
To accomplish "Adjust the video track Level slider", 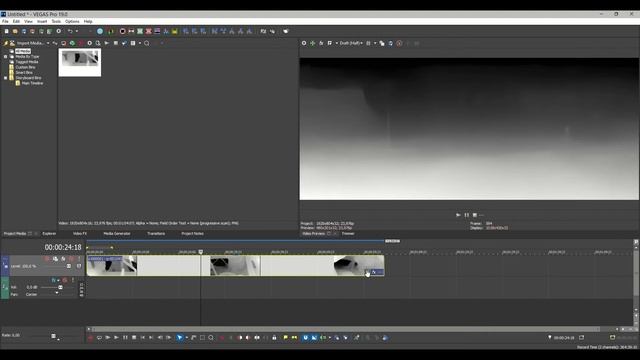I will tap(69, 266).
